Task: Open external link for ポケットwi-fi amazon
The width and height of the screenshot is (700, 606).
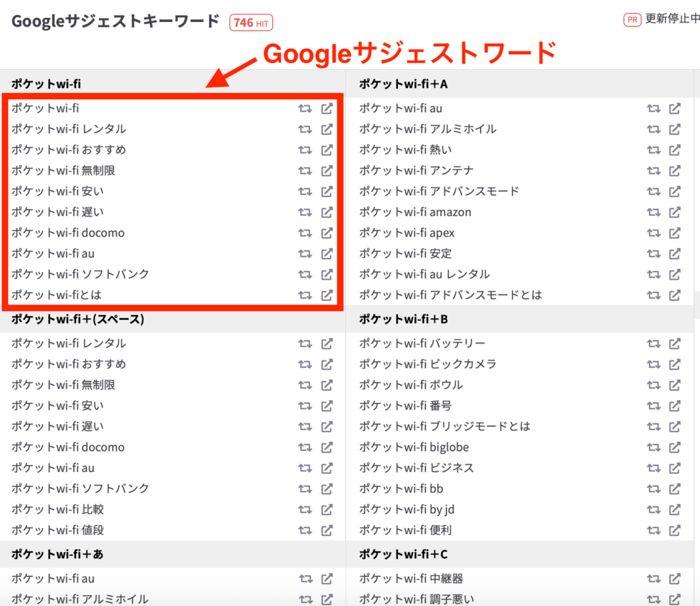Action: pyautogui.click(x=675, y=212)
